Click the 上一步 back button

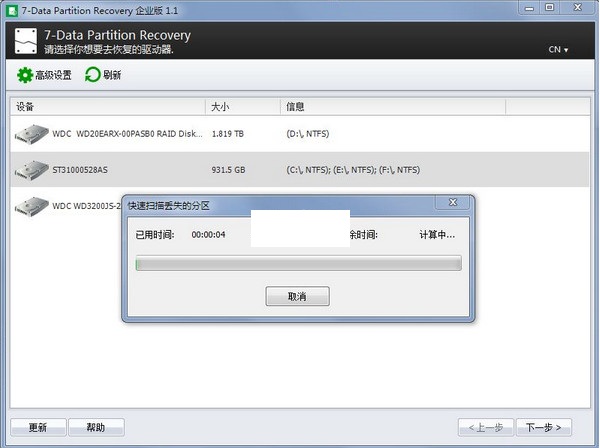486,427
